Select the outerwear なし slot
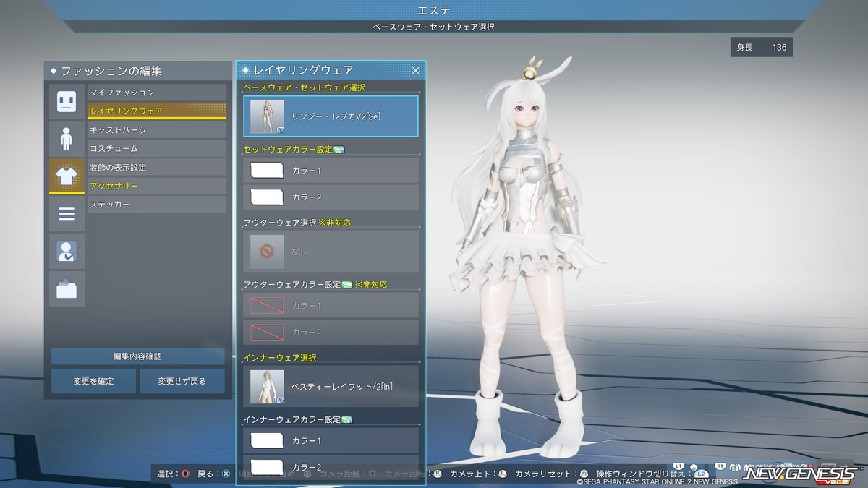The height and width of the screenshot is (488, 868). [x=331, y=251]
